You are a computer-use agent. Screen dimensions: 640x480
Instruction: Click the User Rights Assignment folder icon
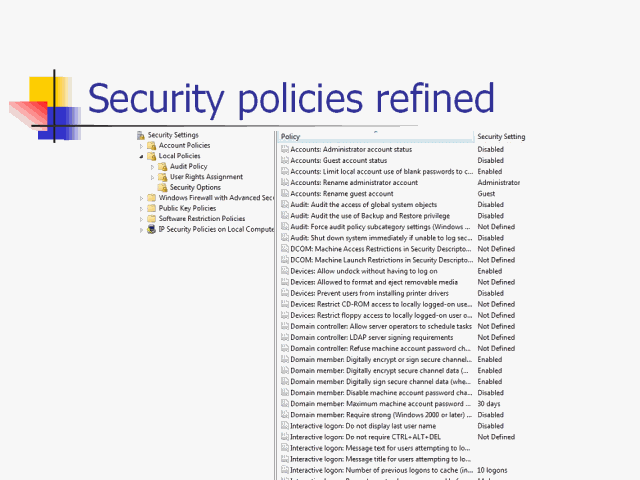pos(163,177)
